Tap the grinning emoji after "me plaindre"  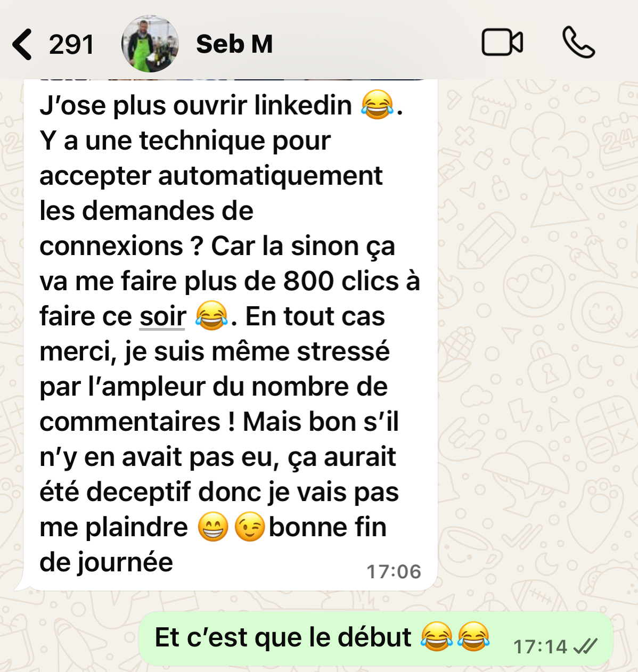pyautogui.click(x=213, y=527)
